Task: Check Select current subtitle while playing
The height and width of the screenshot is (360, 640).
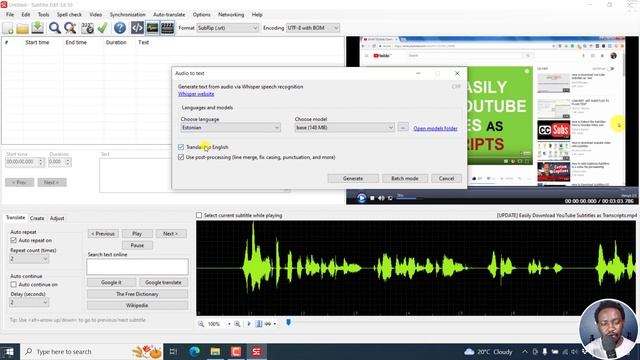Action: pos(199,215)
